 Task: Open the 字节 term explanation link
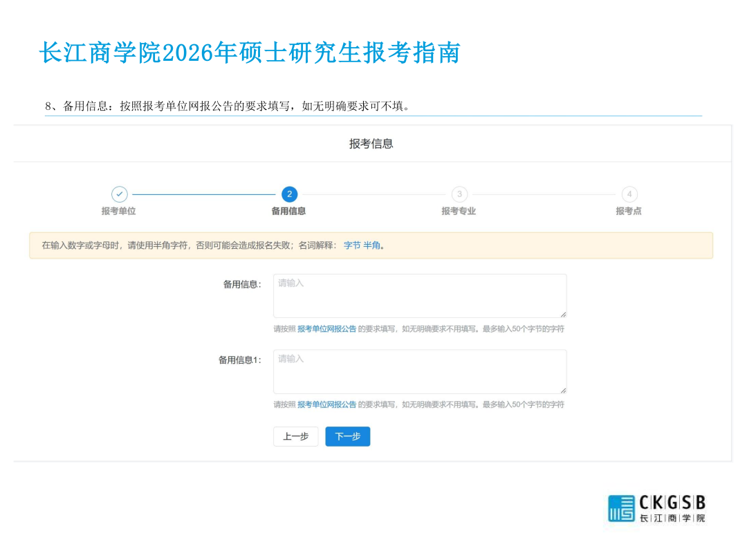352,245
